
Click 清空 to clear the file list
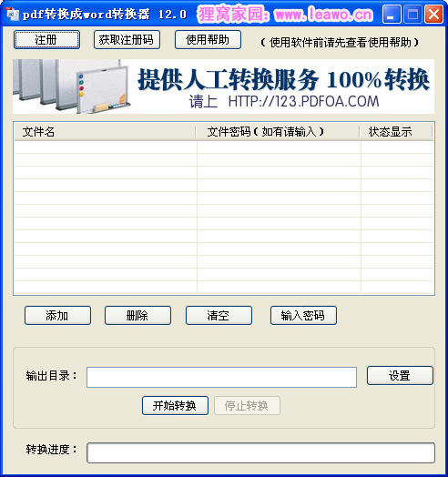click(219, 316)
